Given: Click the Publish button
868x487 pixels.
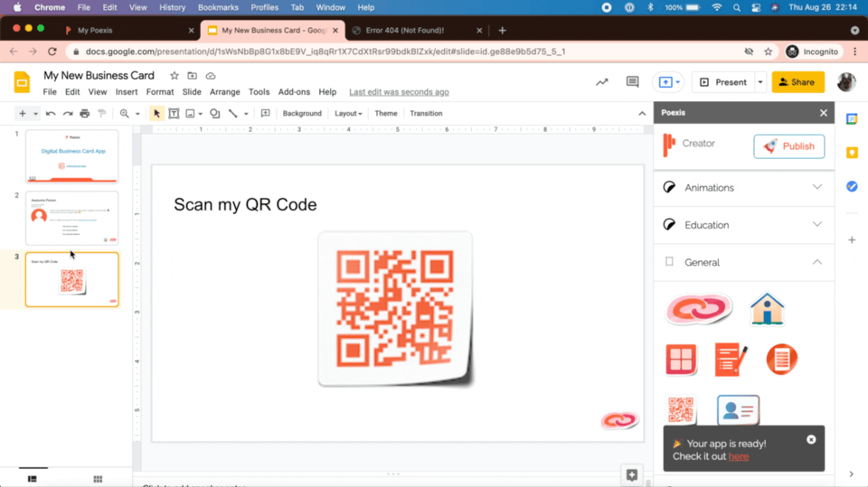Looking at the screenshot, I should coord(788,146).
